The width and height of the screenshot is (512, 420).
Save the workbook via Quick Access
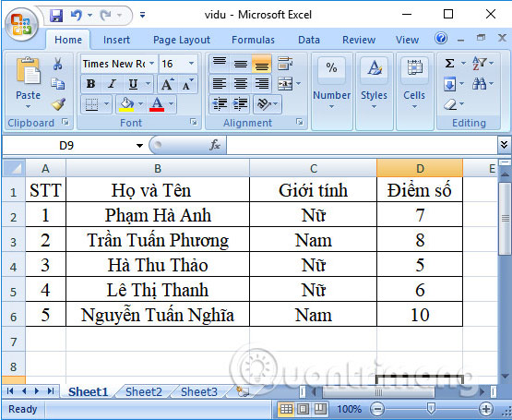[56, 16]
